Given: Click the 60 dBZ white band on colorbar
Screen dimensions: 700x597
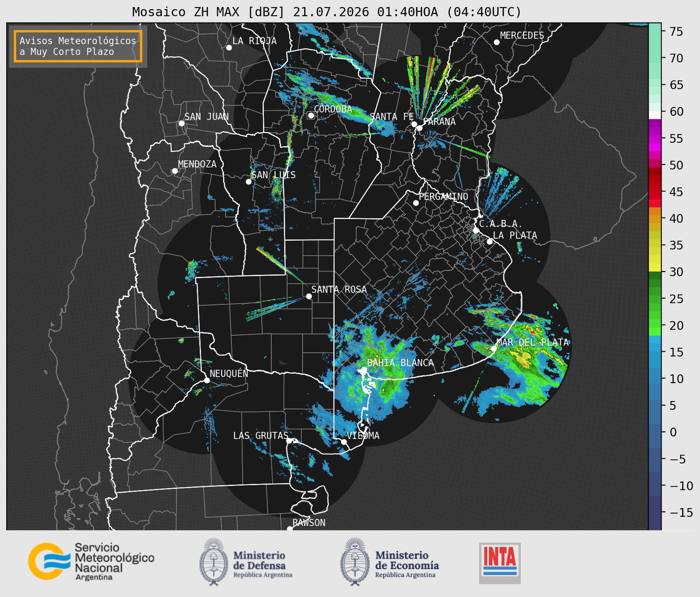Looking at the screenshot, I should pyautogui.click(x=655, y=115).
